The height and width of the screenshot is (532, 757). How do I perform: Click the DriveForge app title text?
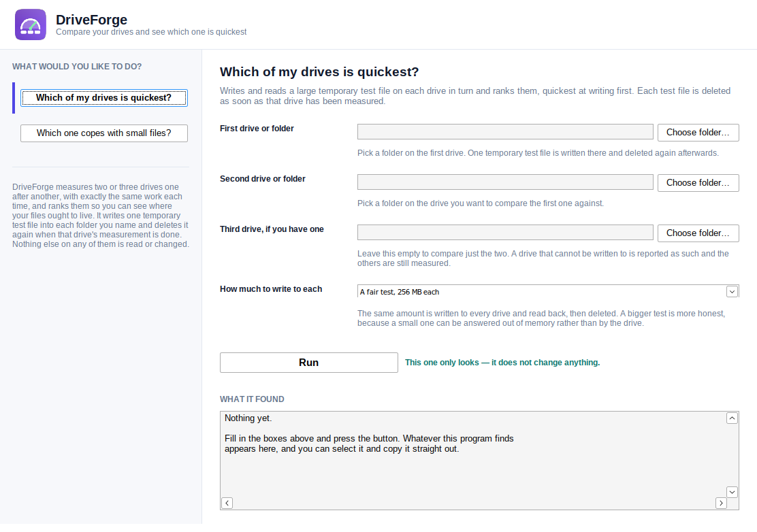pos(92,20)
